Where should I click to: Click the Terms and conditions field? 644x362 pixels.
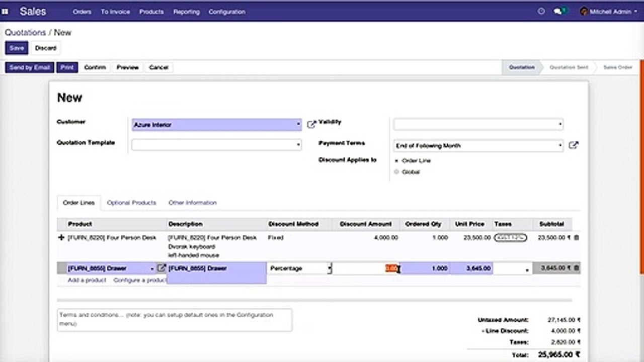point(175,320)
